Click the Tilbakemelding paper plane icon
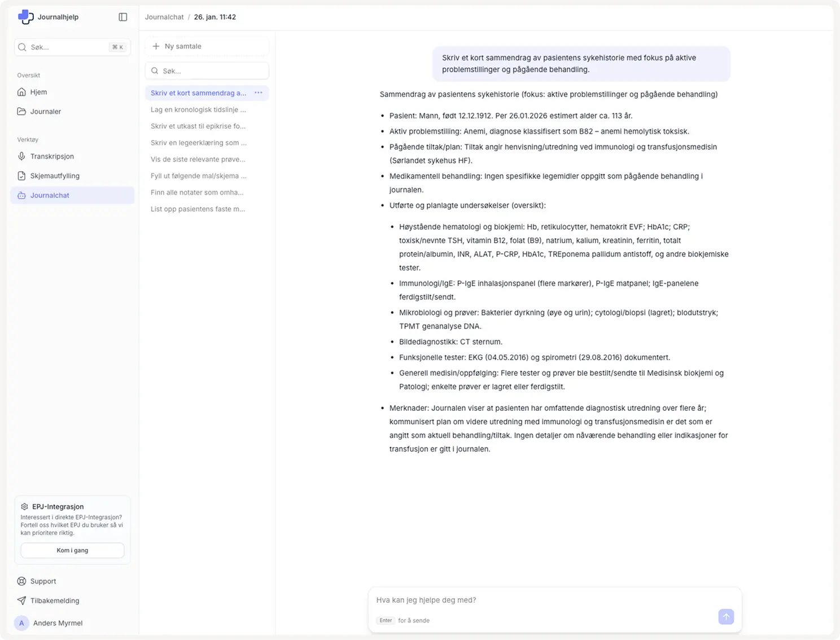840x640 pixels. [21, 600]
